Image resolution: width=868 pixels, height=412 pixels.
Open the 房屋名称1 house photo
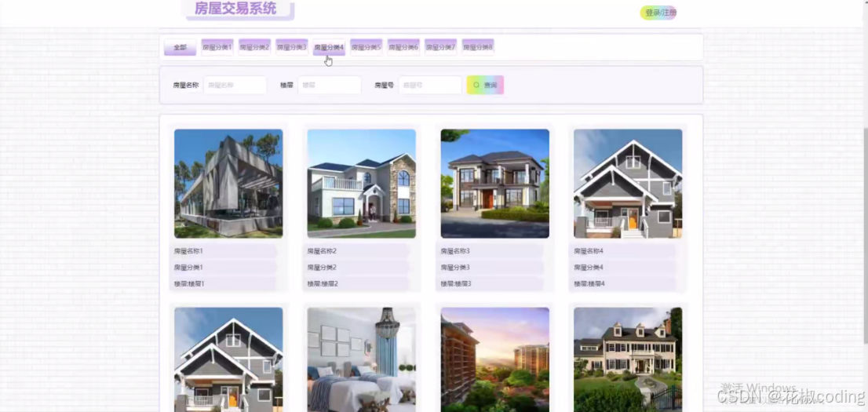[x=228, y=184]
